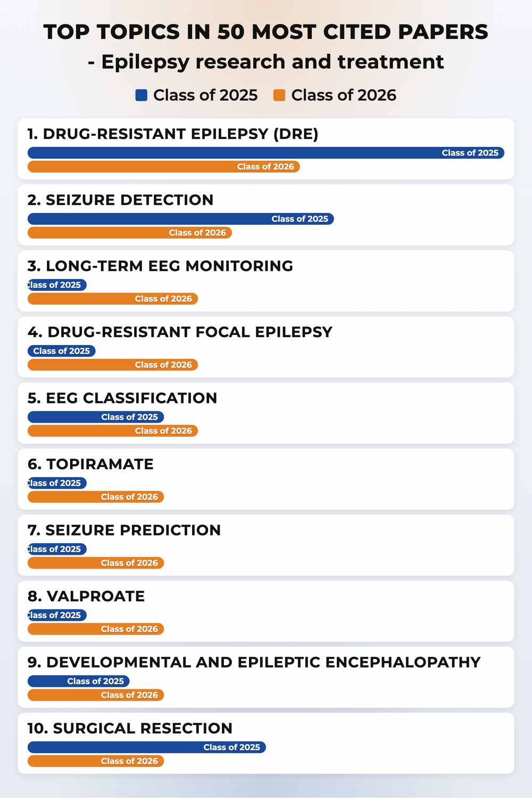Select the blue Class of 2025 bar for DRE
Viewport: 532px width, 798px height.
(x=266, y=153)
